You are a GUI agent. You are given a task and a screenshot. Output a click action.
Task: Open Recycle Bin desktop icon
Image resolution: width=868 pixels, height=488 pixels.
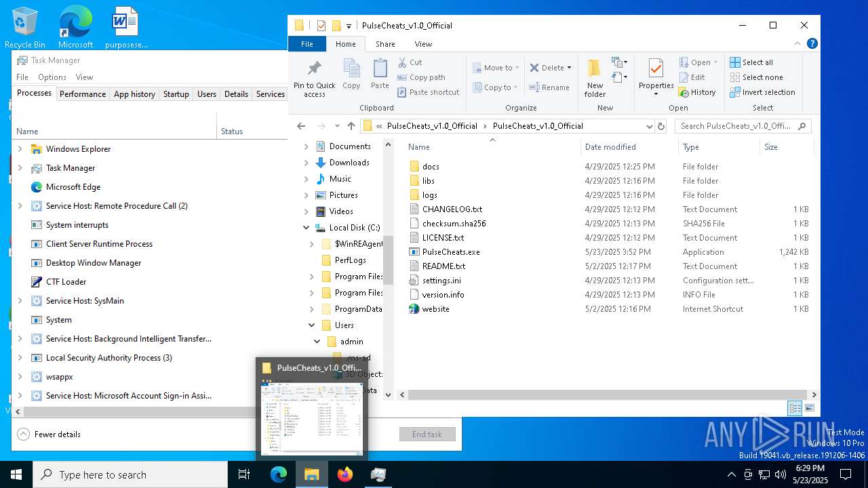(x=25, y=28)
